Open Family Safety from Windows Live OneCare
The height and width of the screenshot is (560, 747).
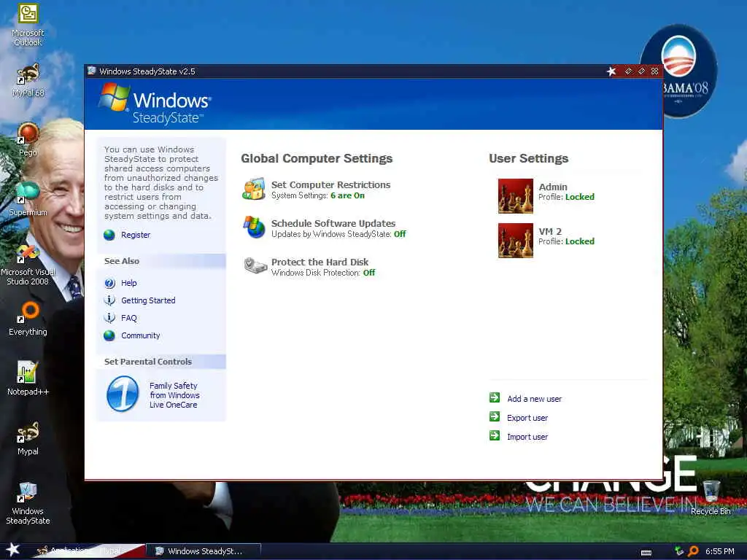point(174,395)
